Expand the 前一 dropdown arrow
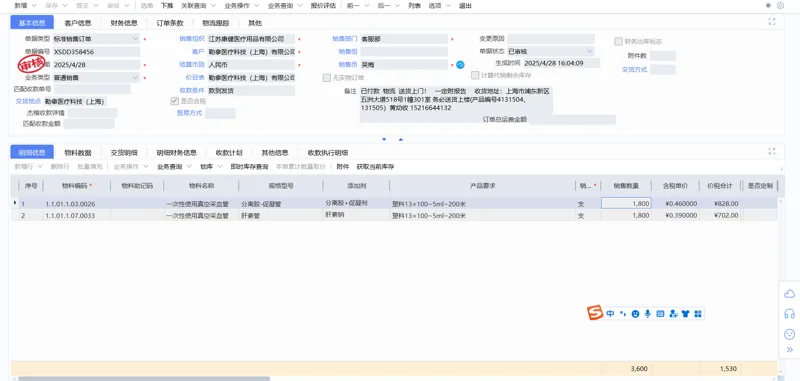Image resolution: width=800 pixels, height=381 pixels. click(366, 6)
